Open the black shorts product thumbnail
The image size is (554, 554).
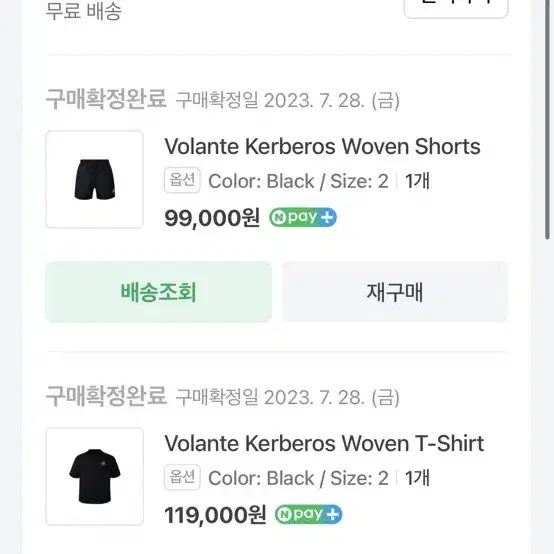95,179
